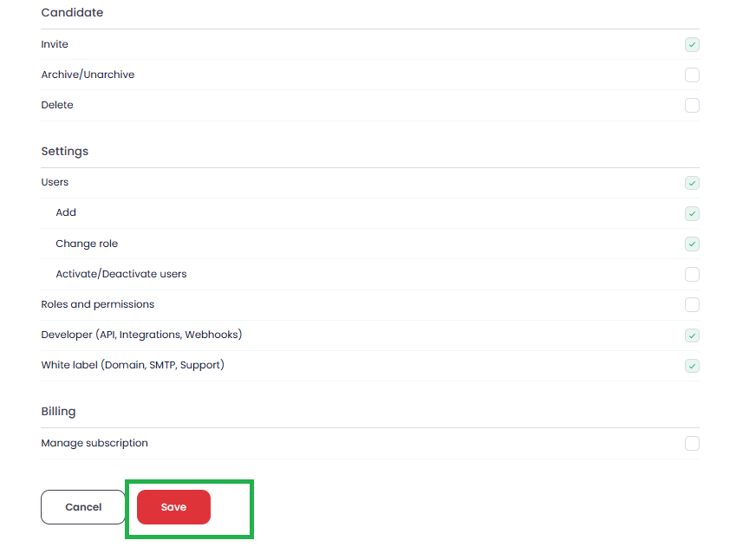This screenshot has width=749, height=560.
Task: Click the Activate/Deactivate users label
Action: (x=121, y=274)
